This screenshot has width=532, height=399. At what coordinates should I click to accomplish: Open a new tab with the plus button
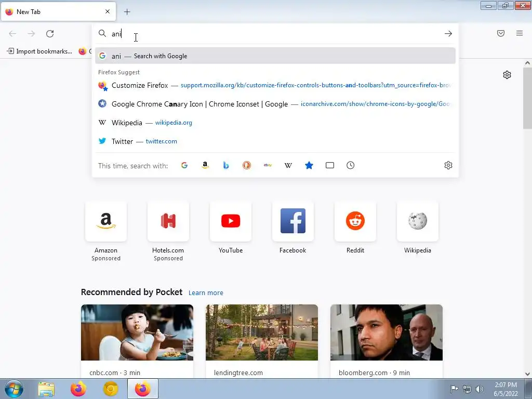click(127, 12)
